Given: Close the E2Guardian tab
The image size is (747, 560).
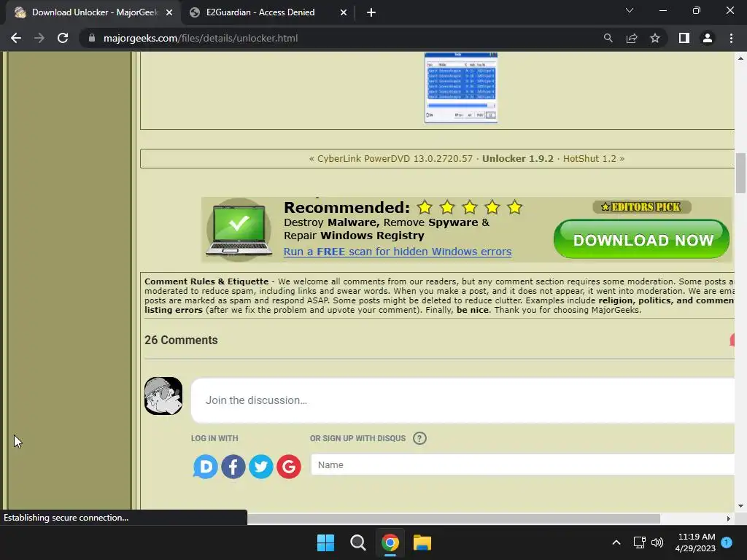Looking at the screenshot, I should [x=344, y=13].
